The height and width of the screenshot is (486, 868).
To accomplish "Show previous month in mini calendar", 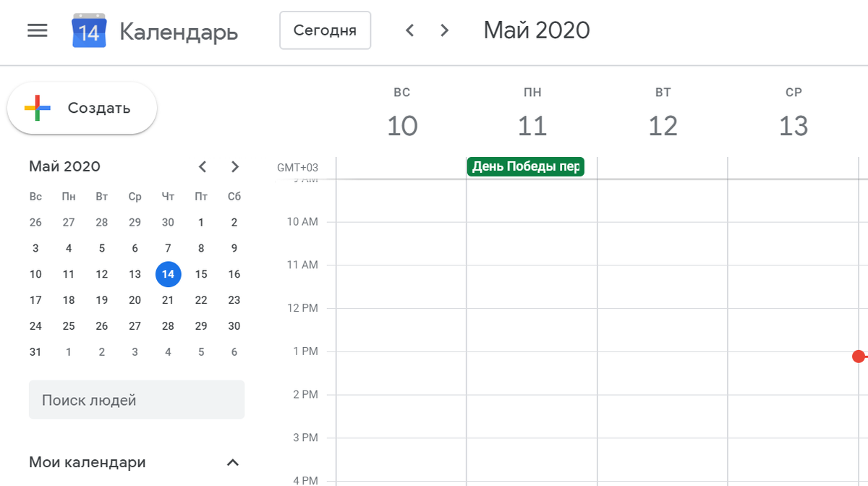I will click(203, 167).
